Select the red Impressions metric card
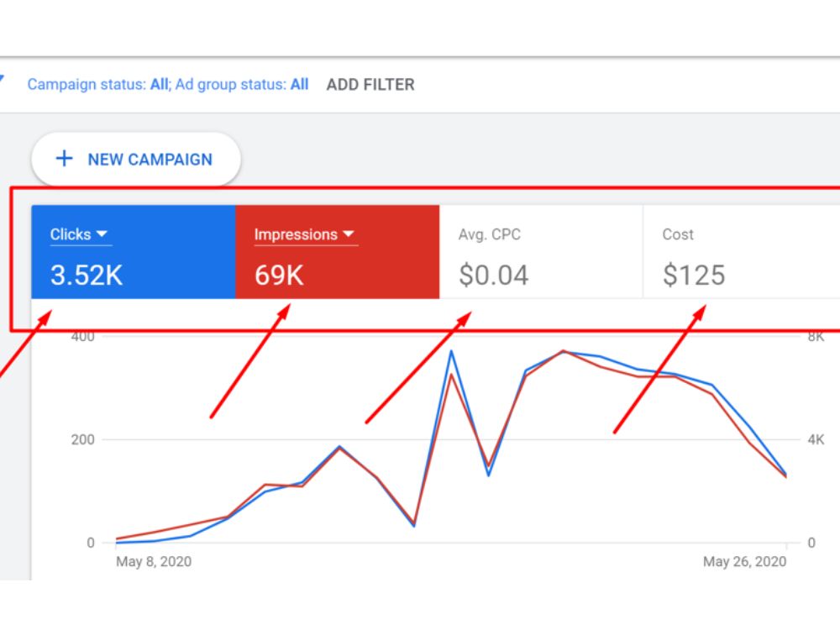This screenshot has height=630, width=840. pos(338,252)
